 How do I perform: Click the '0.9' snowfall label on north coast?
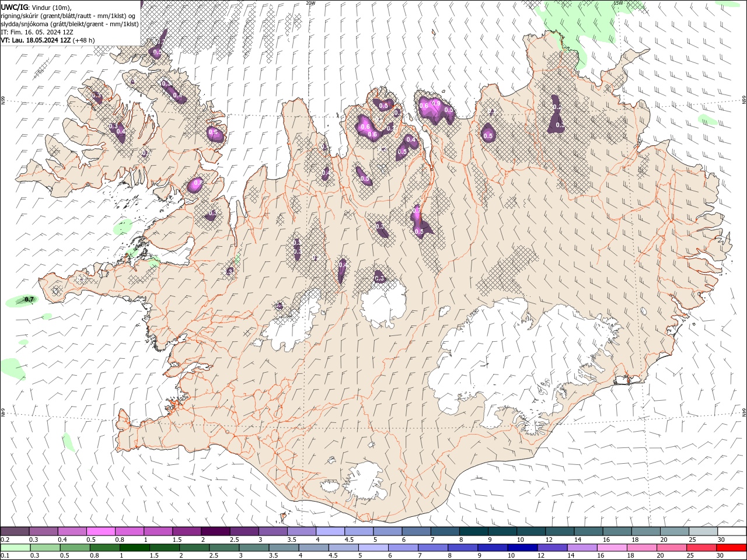tap(435, 103)
